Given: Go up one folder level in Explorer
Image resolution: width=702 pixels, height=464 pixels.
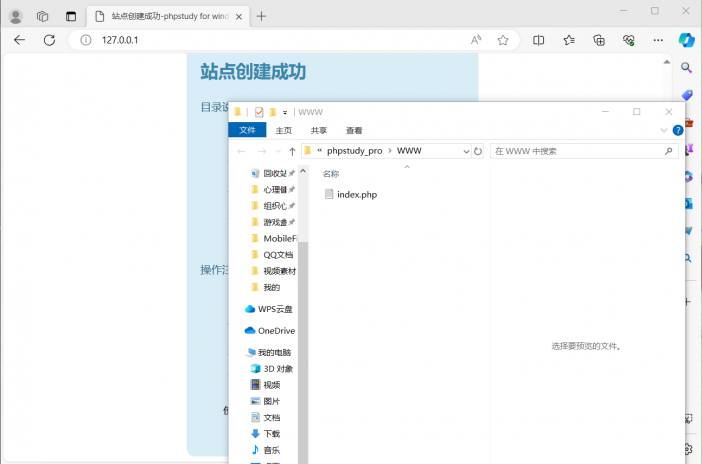Looking at the screenshot, I should click(x=292, y=151).
